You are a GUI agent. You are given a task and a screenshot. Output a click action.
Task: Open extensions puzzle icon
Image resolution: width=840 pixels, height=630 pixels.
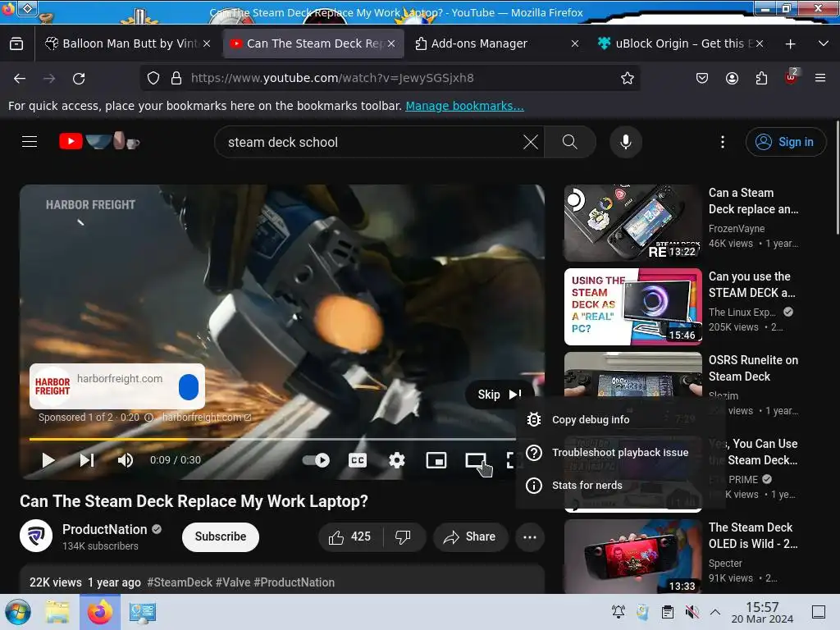(x=761, y=78)
